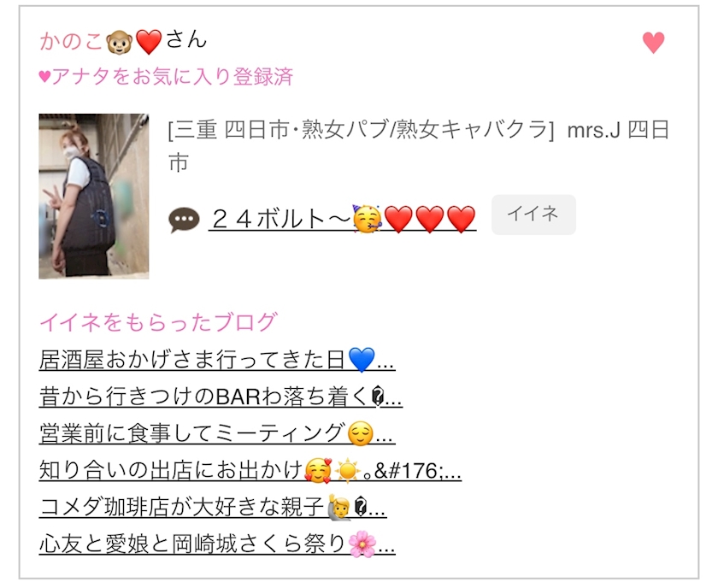The height and width of the screenshot is (588, 718).
Task: Click the party face emoji in post title
Action: coord(368,219)
